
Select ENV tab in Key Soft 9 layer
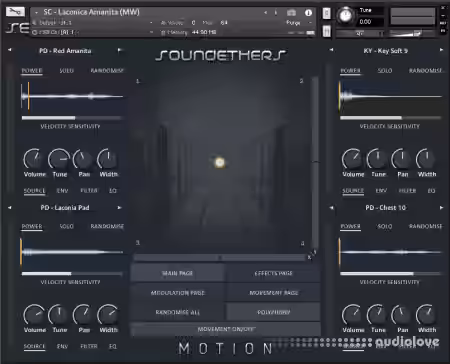(381, 191)
